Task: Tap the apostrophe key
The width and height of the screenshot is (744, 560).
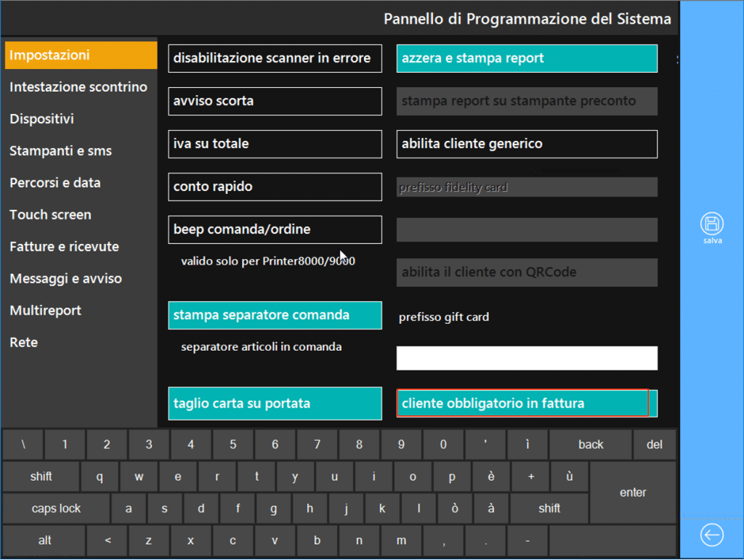Action: [485, 445]
